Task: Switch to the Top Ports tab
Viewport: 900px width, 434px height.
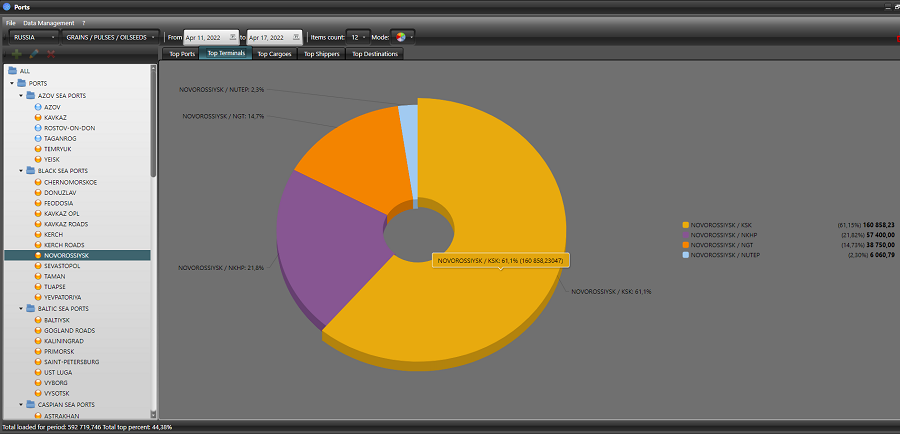Action: coord(182,54)
